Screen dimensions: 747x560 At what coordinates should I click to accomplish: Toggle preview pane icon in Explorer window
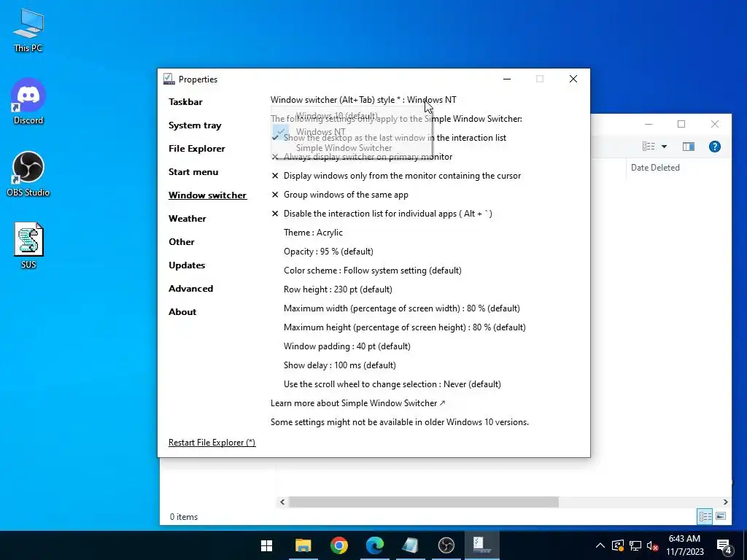(689, 147)
